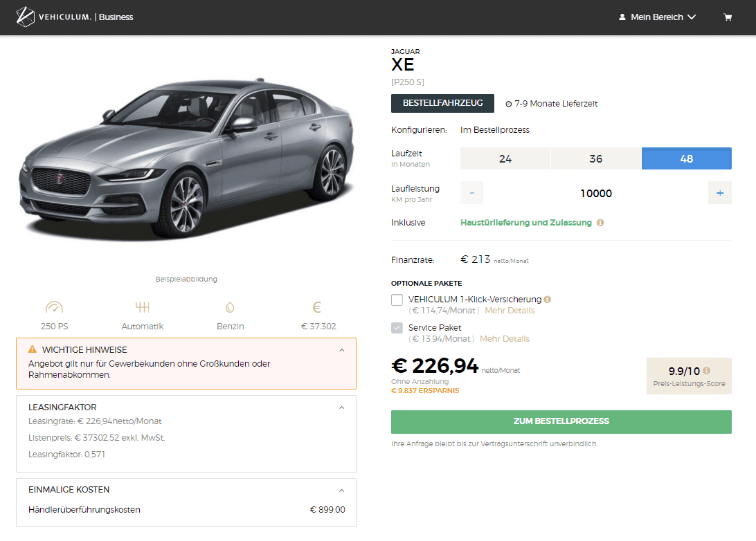Open the shopping cart
This screenshot has width=756, height=541.
(x=728, y=17)
